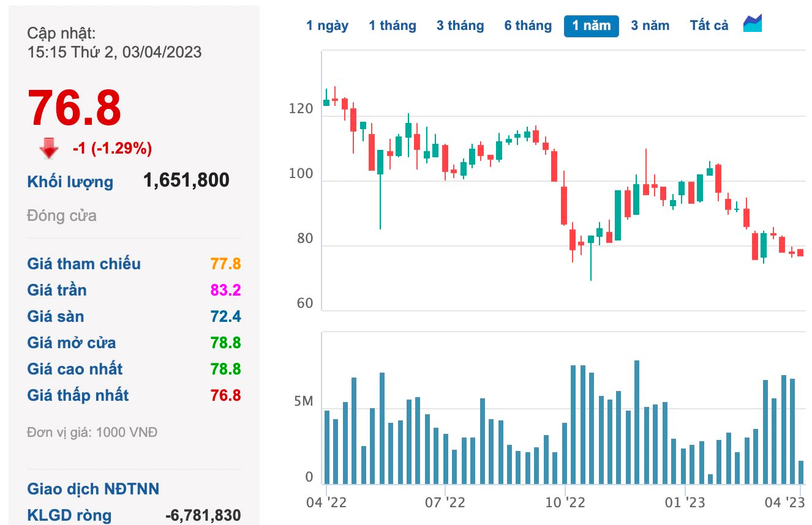The width and height of the screenshot is (812, 525).
Task: Click the tallest volume bar near 12 '22
Action: point(637,422)
